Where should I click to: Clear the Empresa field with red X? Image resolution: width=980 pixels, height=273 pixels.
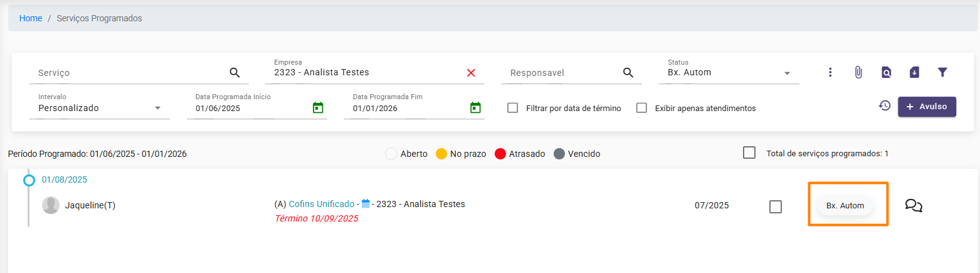[x=471, y=73]
